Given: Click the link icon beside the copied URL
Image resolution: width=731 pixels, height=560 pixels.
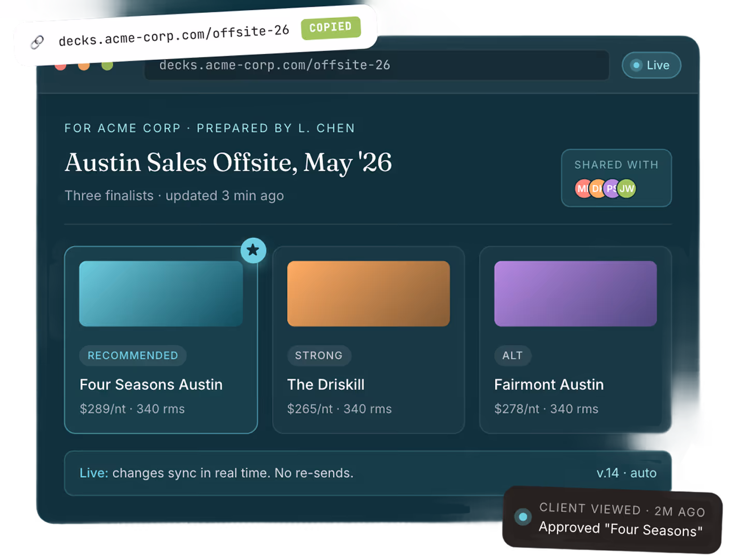Looking at the screenshot, I should 37,42.
